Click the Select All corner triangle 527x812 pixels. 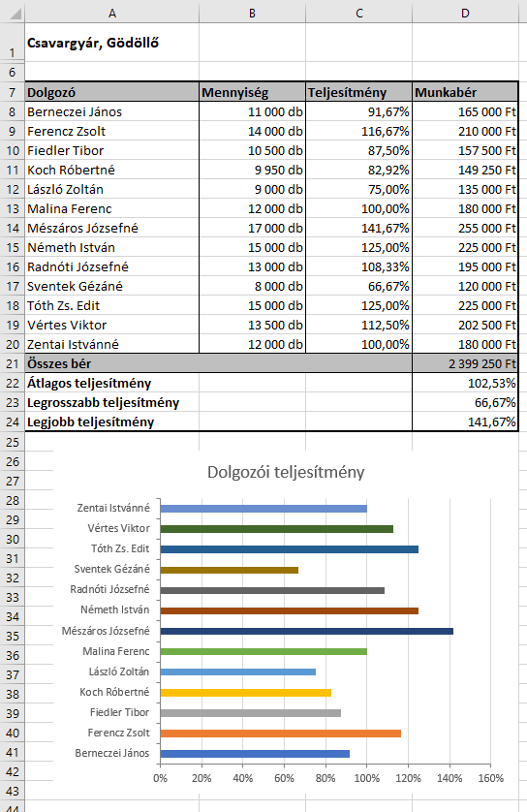pyautogui.click(x=13, y=12)
